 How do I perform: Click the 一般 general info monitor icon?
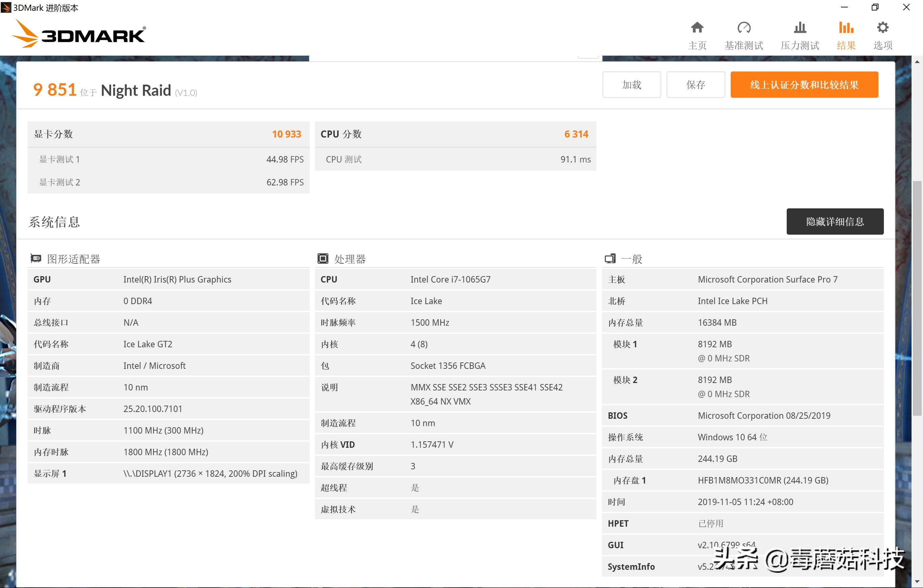(610, 258)
